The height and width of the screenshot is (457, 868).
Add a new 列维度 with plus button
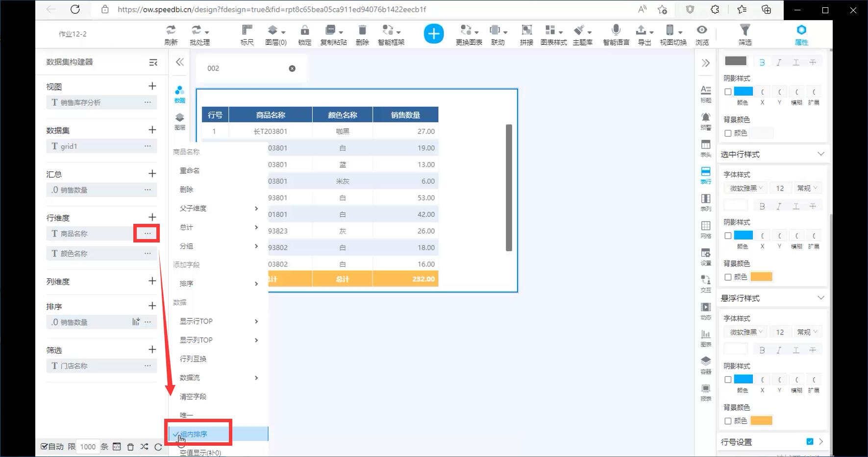(x=152, y=281)
